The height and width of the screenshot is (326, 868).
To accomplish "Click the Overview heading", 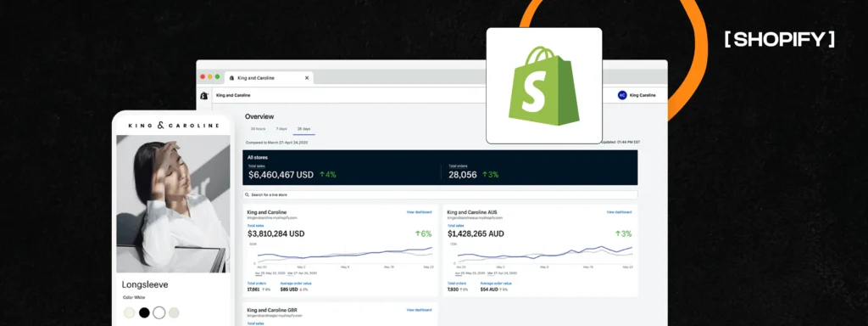I will pos(259,116).
